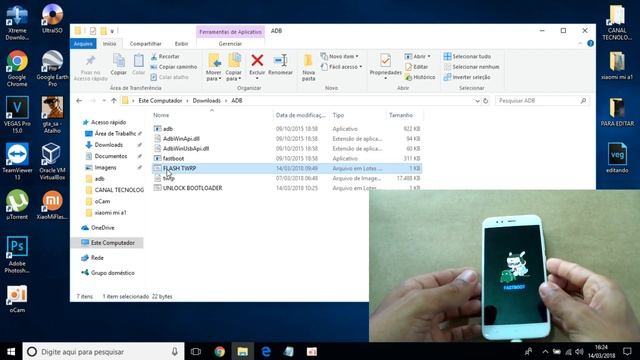Open Task View on the taskbar
Screen dimensions: 640x360
coord(196,351)
